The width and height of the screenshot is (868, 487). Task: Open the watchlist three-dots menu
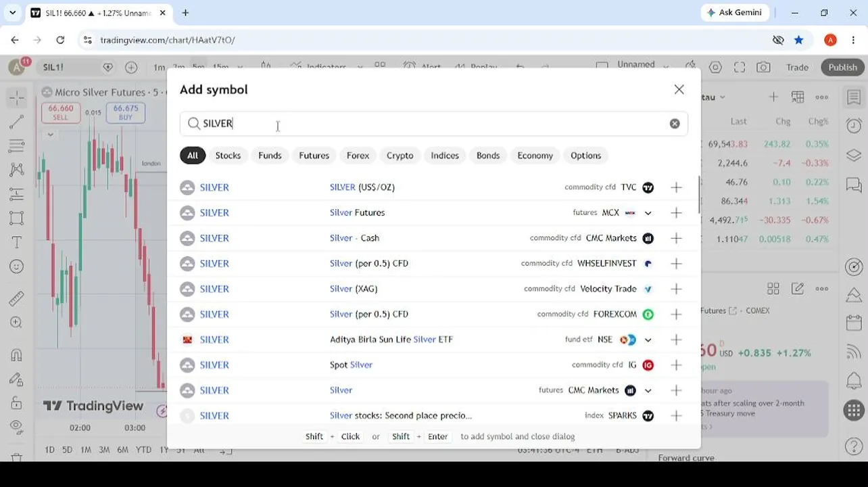coord(822,97)
